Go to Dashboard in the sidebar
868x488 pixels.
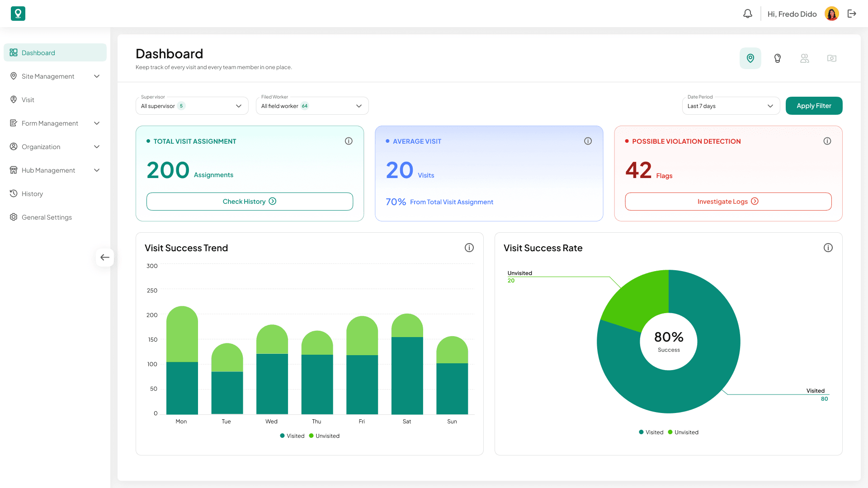click(x=55, y=52)
